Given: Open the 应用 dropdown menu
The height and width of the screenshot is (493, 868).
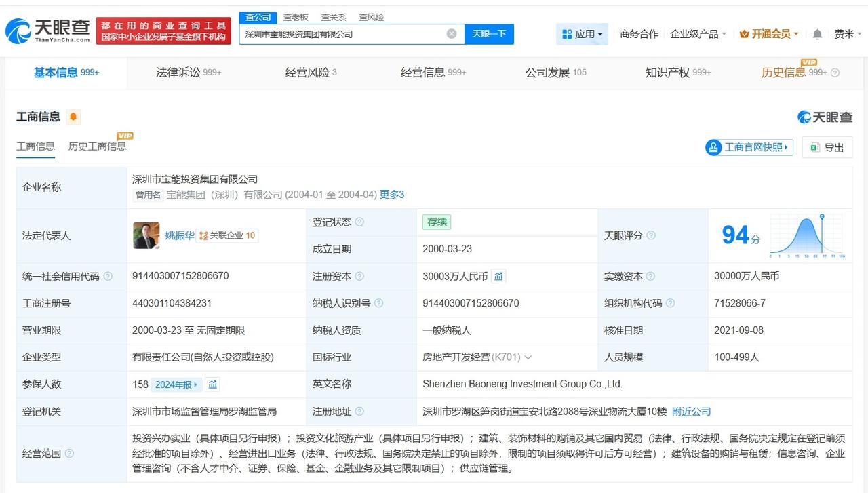Looking at the screenshot, I should pyautogui.click(x=582, y=34).
